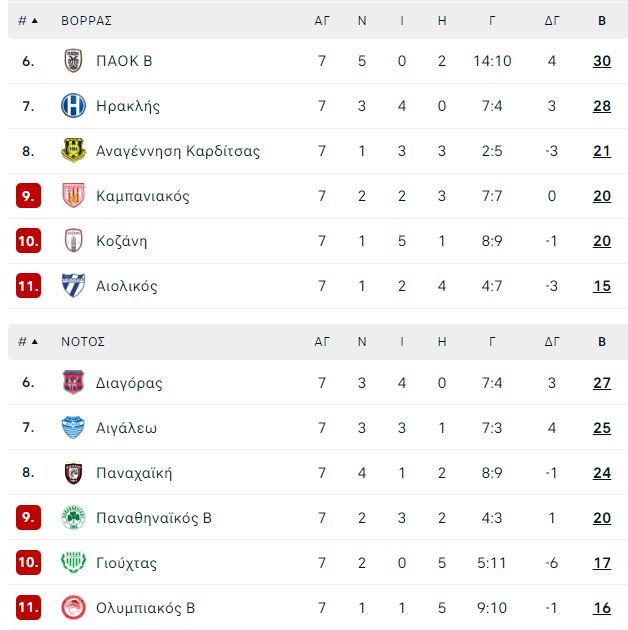Click the ΠΑΟΚ Β team crest
This screenshot has height=630, width=628.
coord(73,61)
